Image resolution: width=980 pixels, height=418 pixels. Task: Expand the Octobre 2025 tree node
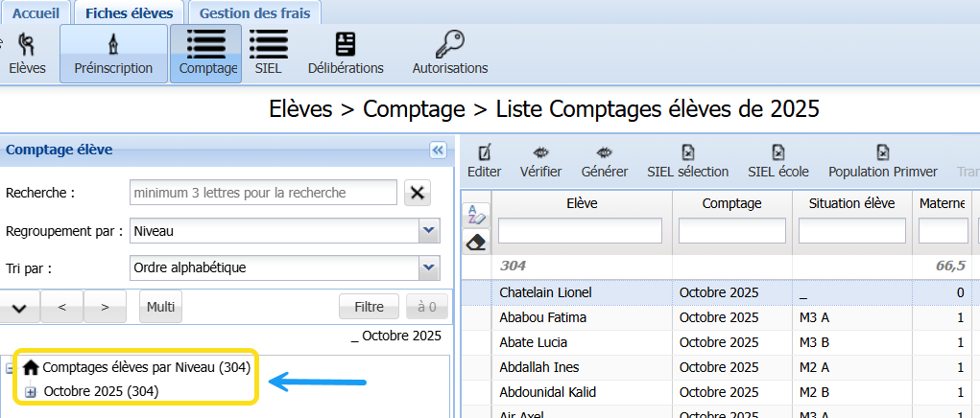coord(31,391)
